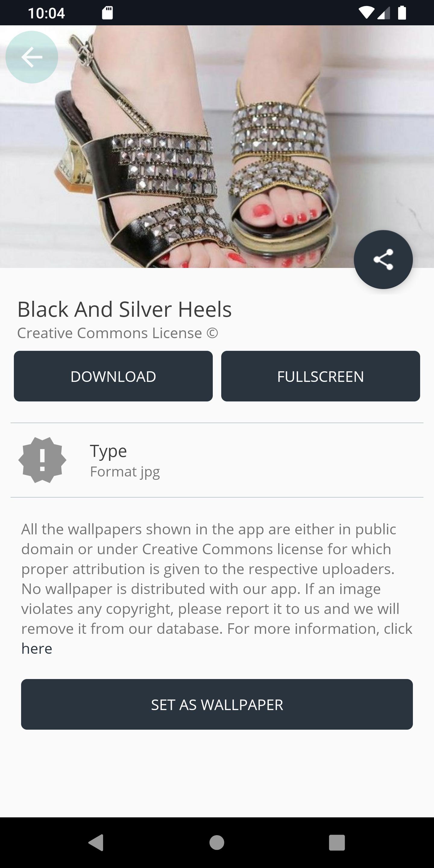View the image using the FULLSCREEN button

[320, 376]
